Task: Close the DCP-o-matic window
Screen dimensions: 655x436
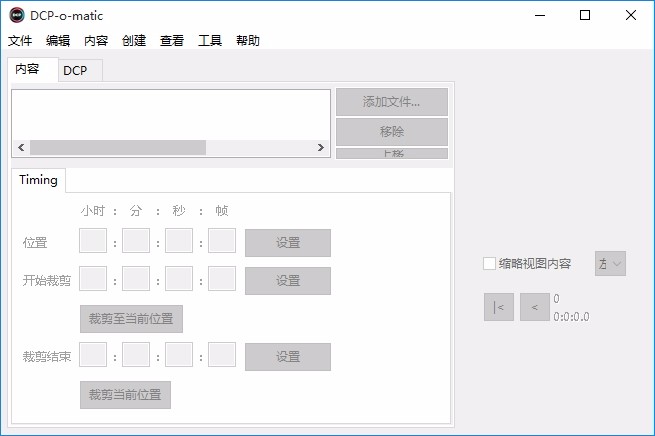Action: tap(631, 15)
